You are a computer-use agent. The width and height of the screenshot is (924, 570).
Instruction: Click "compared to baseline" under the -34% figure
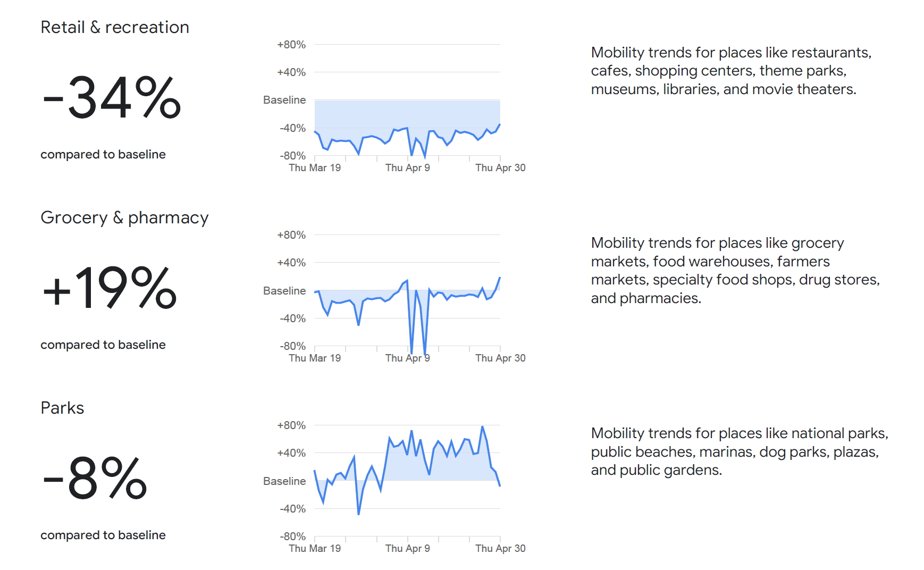[103, 154]
